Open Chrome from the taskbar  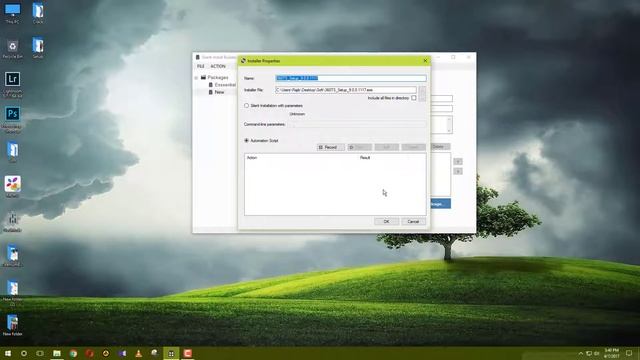click(x=73, y=353)
